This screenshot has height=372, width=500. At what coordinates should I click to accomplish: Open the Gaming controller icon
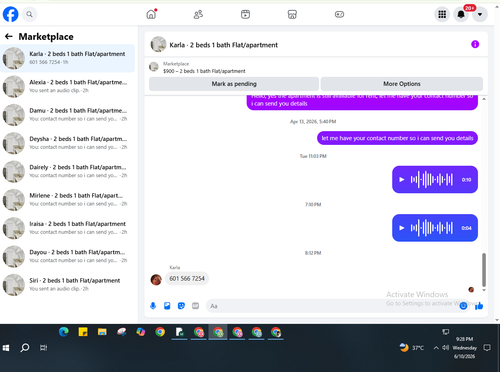point(339,14)
